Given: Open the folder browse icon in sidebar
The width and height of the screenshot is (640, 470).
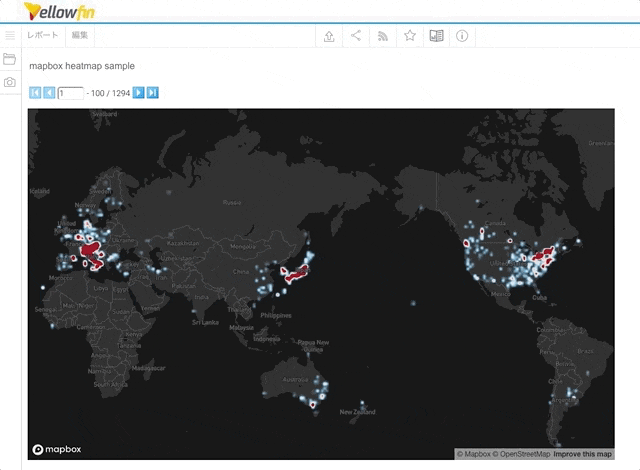Looking at the screenshot, I should pos(9,59).
